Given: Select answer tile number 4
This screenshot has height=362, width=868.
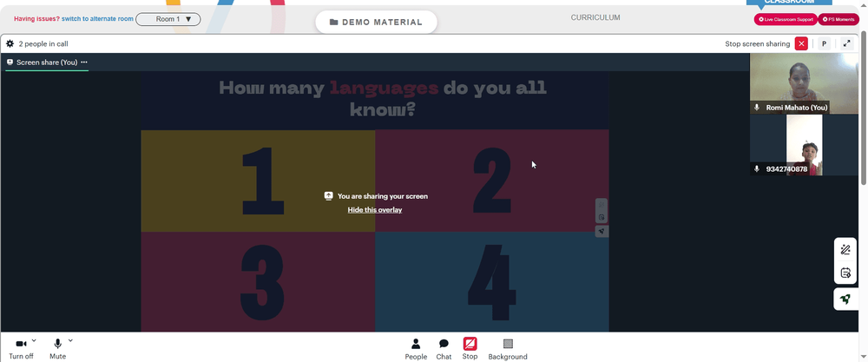Looking at the screenshot, I should click(x=492, y=282).
